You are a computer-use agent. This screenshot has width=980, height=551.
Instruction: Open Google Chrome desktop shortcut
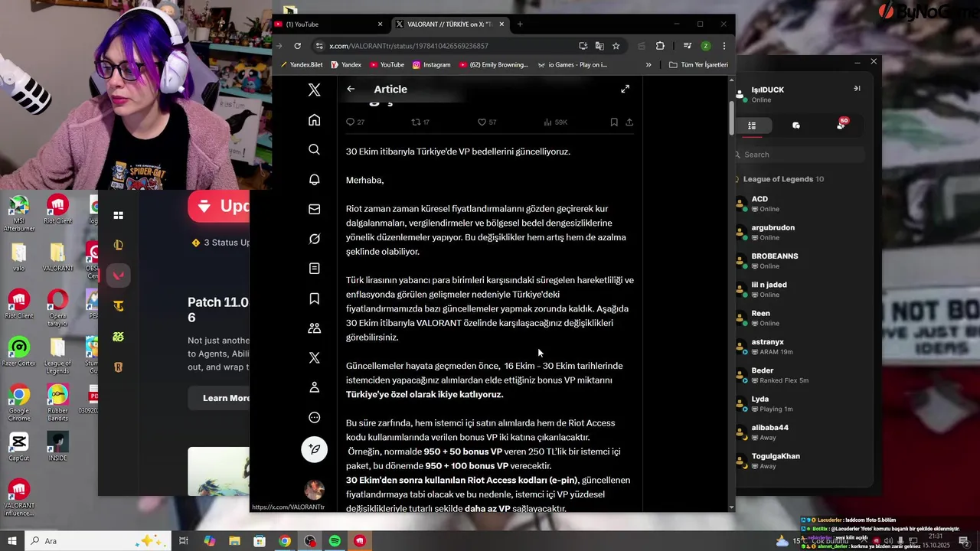pyautogui.click(x=19, y=403)
